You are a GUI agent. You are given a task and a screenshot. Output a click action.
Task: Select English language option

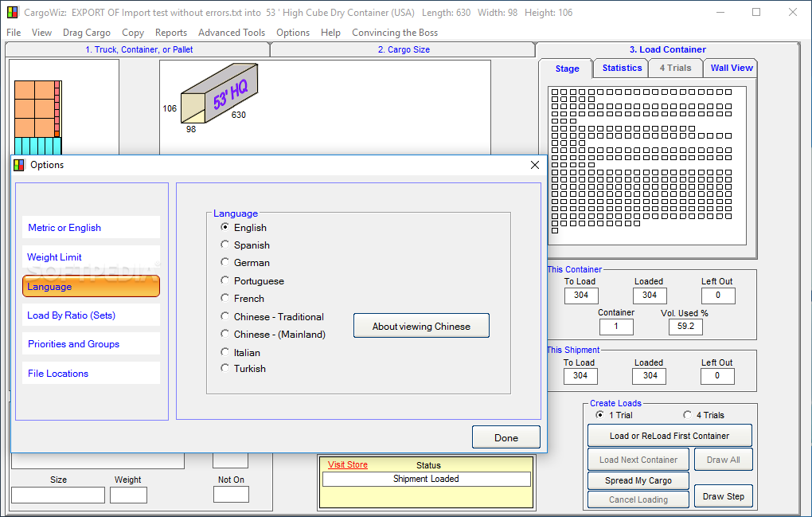244,227
